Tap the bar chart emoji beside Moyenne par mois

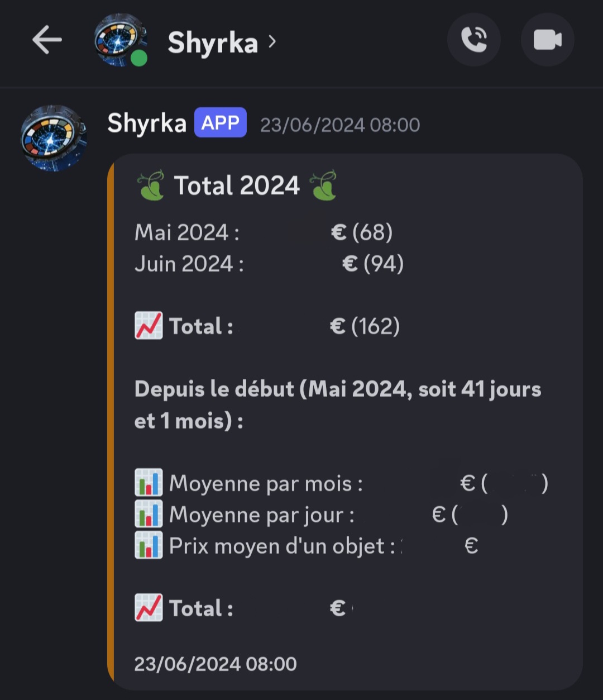coord(149,483)
